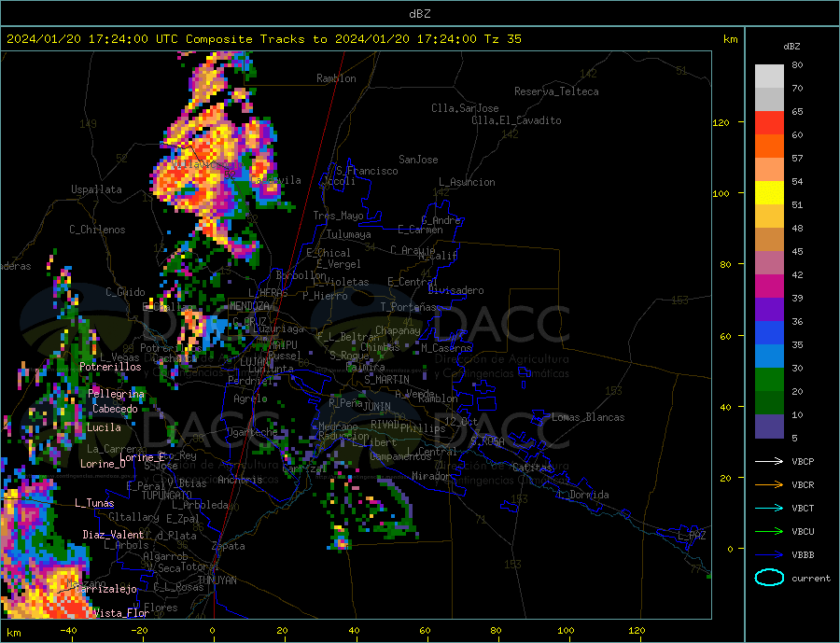Click the 'S_Francisco' map label
This screenshot has width=840, height=643.
(367, 171)
